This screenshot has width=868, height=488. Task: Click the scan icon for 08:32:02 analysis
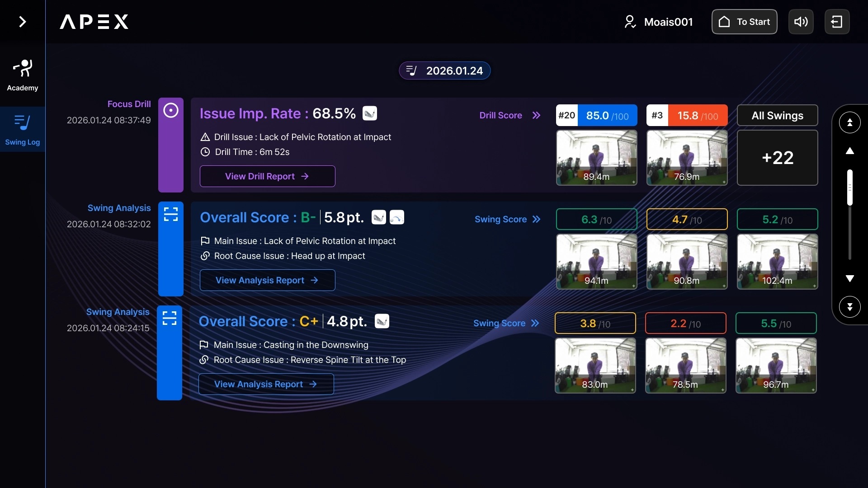171,214
